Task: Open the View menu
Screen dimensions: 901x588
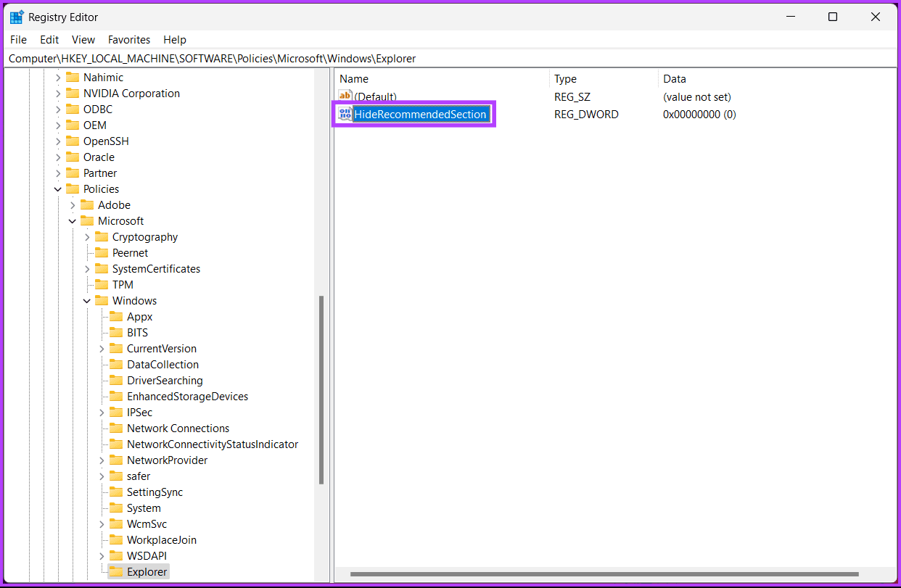Action: click(83, 40)
